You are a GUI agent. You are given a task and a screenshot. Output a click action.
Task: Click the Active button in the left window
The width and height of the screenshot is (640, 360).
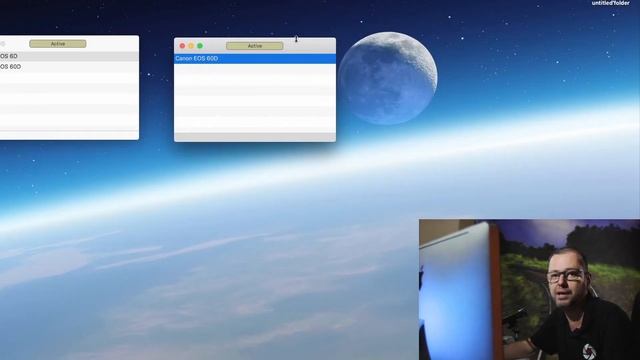(58, 44)
